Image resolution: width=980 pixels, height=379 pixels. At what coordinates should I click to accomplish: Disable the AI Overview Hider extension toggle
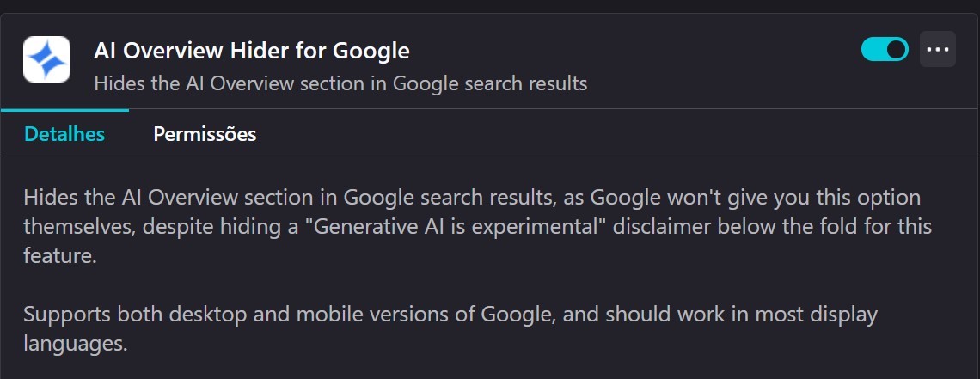(x=885, y=49)
